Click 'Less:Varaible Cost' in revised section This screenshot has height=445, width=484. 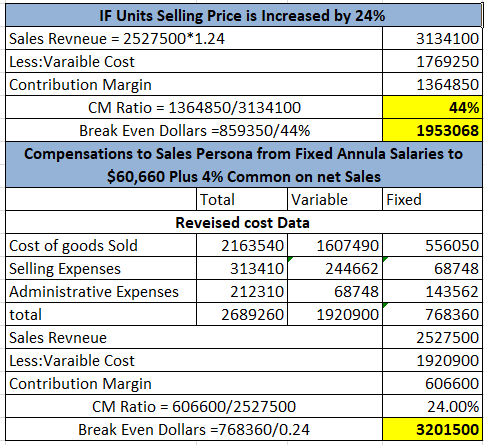click(194, 360)
